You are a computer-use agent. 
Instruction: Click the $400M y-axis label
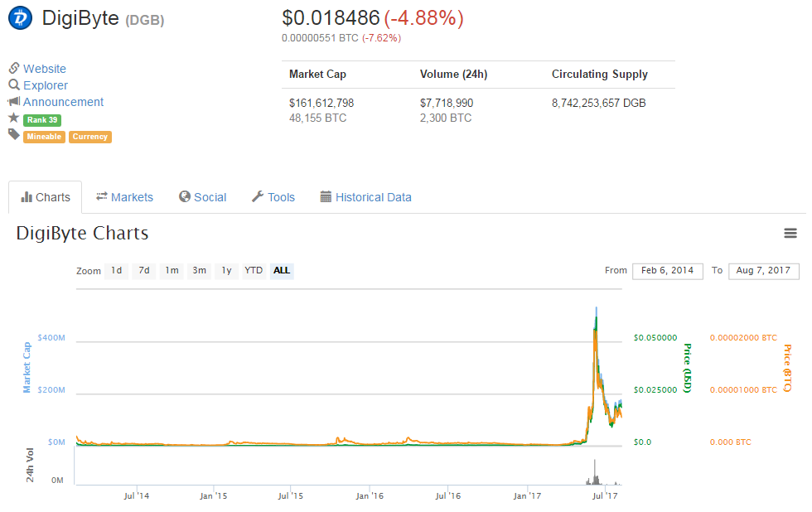click(51, 337)
